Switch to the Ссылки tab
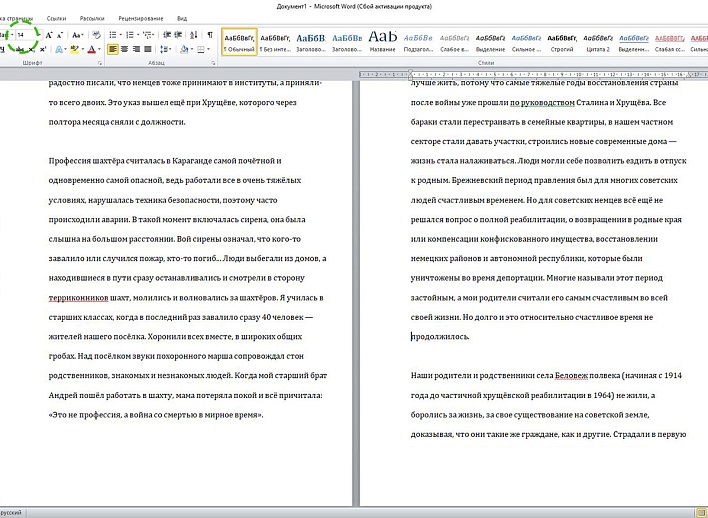This screenshot has width=708, height=518. pos(56,19)
